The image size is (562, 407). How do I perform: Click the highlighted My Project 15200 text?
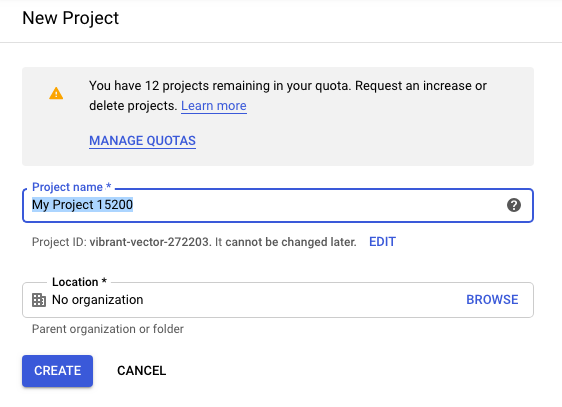point(82,205)
